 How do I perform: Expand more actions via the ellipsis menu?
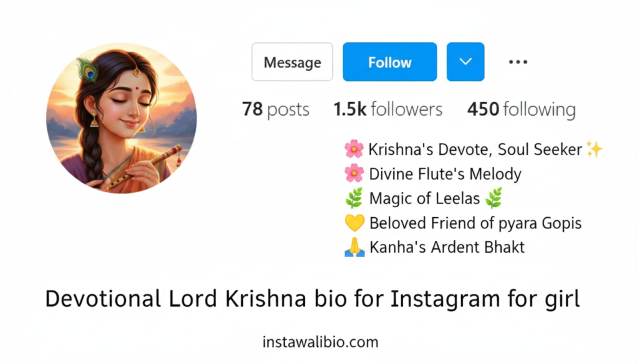(517, 62)
